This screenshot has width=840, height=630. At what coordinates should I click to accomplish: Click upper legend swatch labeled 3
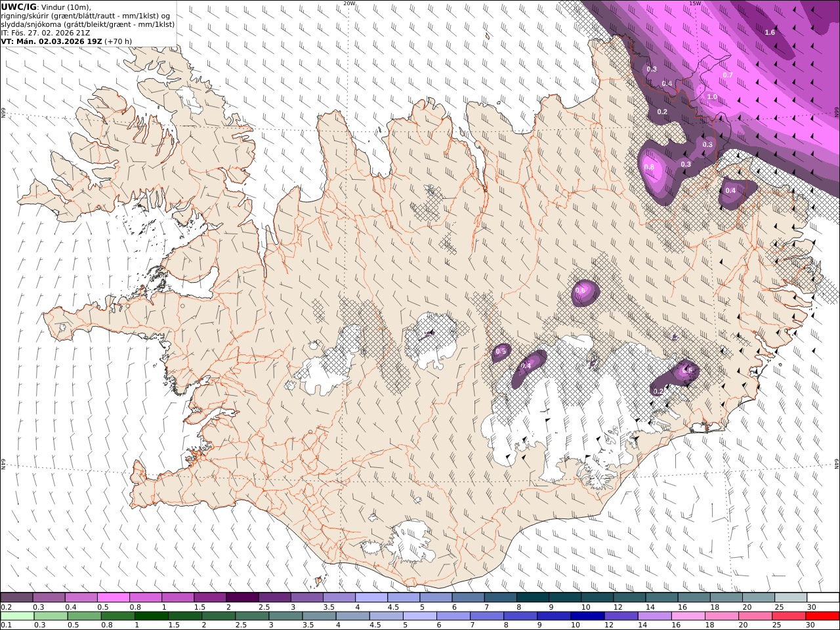click(x=306, y=598)
